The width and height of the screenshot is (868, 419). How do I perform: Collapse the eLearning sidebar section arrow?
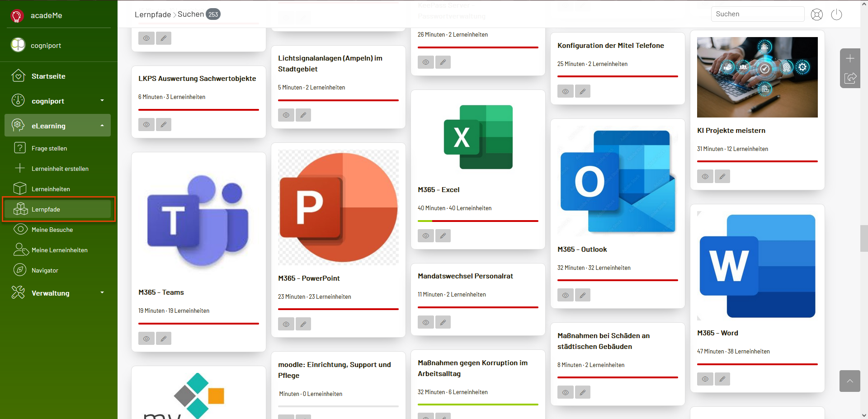102,125
